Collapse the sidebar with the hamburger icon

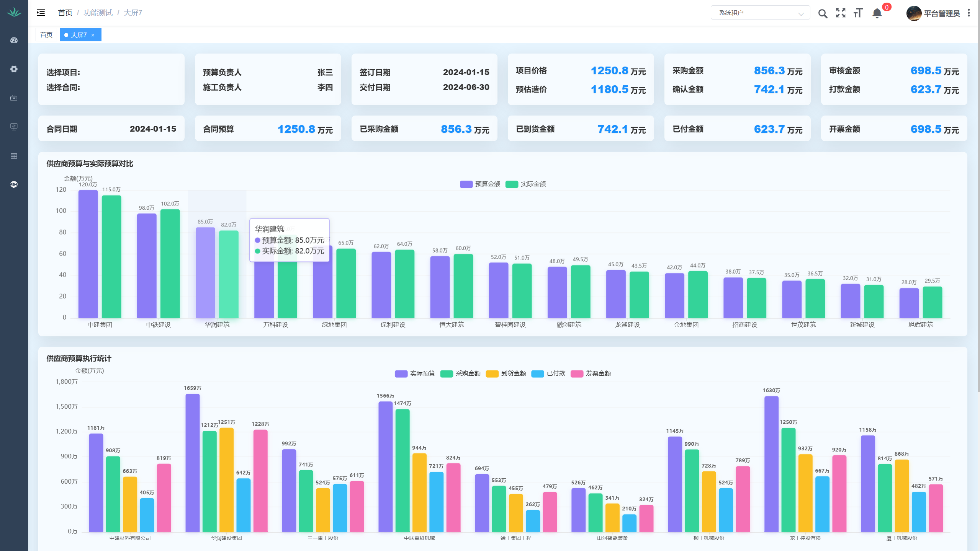pos(41,13)
